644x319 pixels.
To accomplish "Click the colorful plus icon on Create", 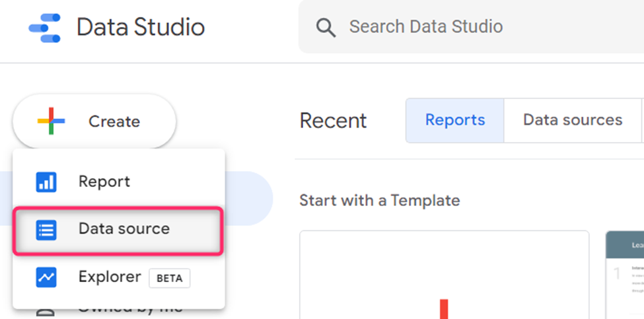I will tap(52, 121).
